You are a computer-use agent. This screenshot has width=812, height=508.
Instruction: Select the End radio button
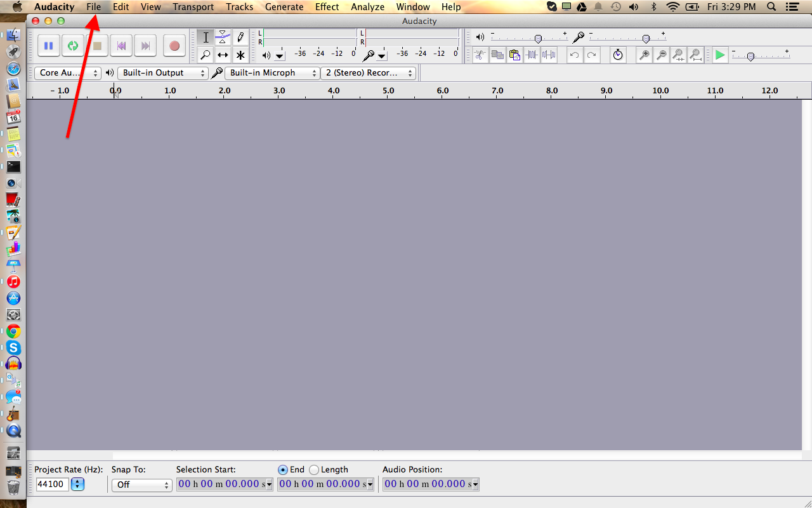coord(283,470)
